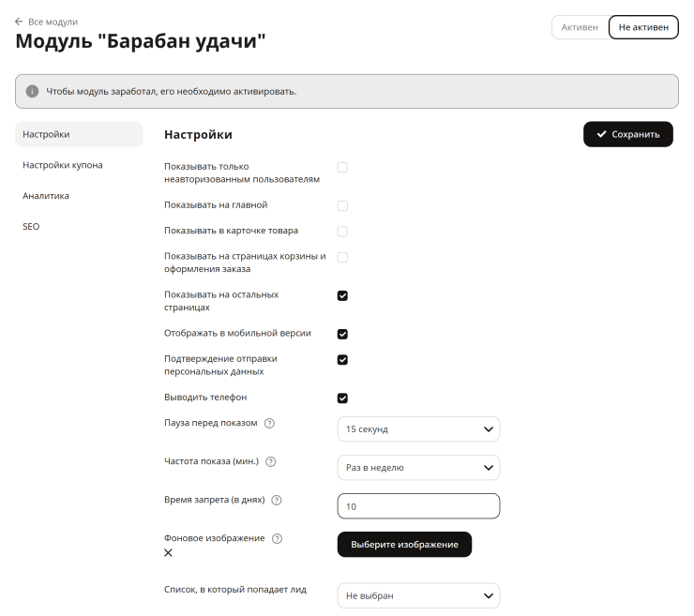Open the 'Раз в неделю' frequency dropdown

tap(418, 468)
